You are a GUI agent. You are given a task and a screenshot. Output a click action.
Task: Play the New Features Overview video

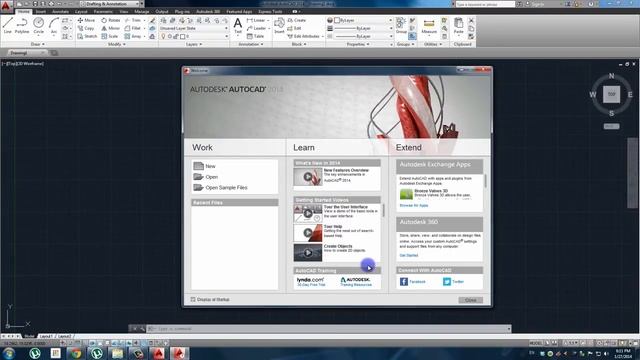coord(308,177)
